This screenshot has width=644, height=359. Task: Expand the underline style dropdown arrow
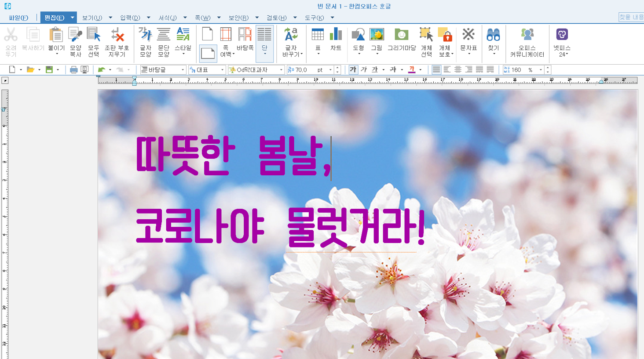[x=384, y=70]
